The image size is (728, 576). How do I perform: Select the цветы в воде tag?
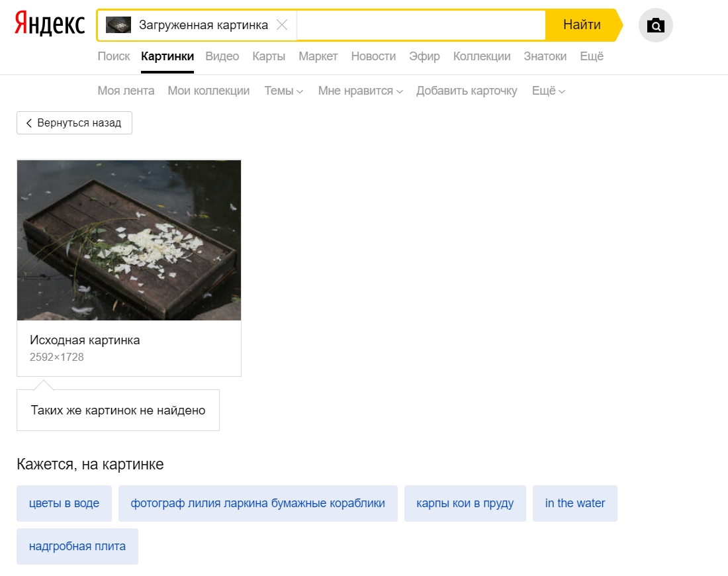pyautogui.click(x=64, y=504)
